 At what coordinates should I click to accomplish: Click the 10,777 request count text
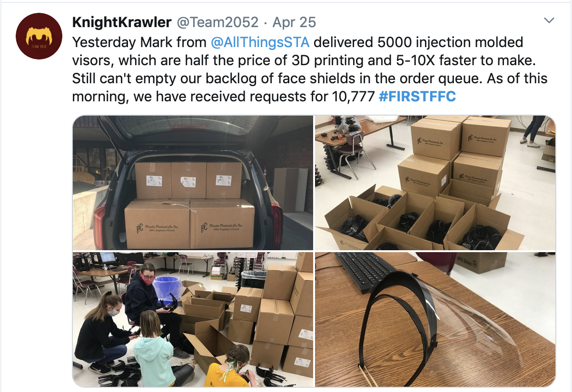(x=351, y=97)
